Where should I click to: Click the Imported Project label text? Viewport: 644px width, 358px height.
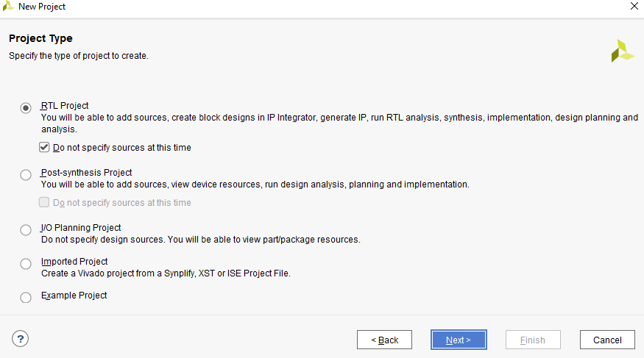coord(74,262)
